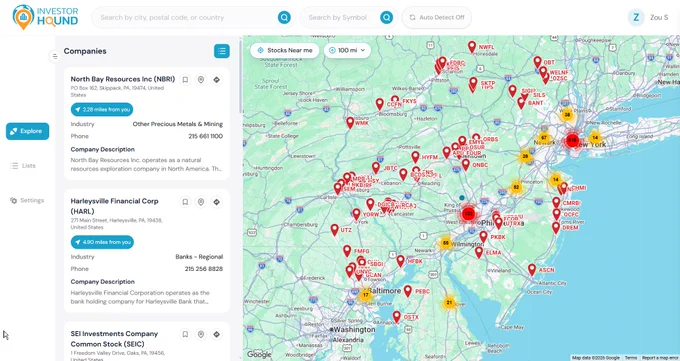The width and height of the screenshot is (680, 361).
Task: Click the symbol search magnifier icon
Action: 386,17
